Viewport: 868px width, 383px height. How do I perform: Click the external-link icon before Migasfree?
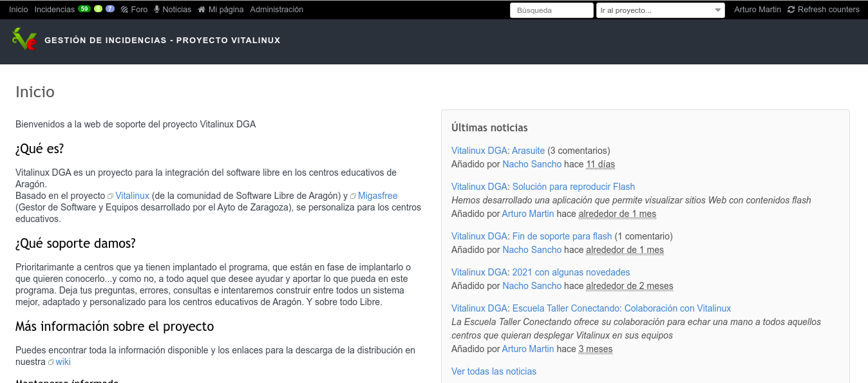[x=353, y=196]
